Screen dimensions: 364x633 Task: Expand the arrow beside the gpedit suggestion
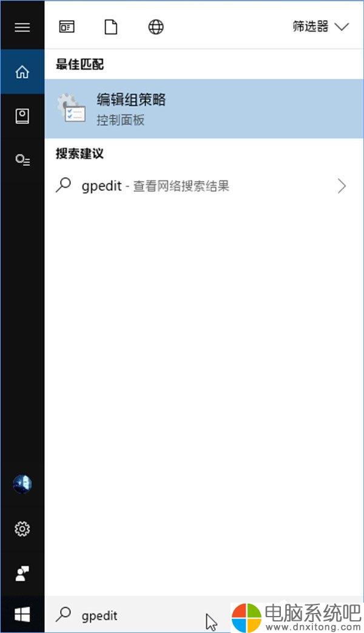342,186
